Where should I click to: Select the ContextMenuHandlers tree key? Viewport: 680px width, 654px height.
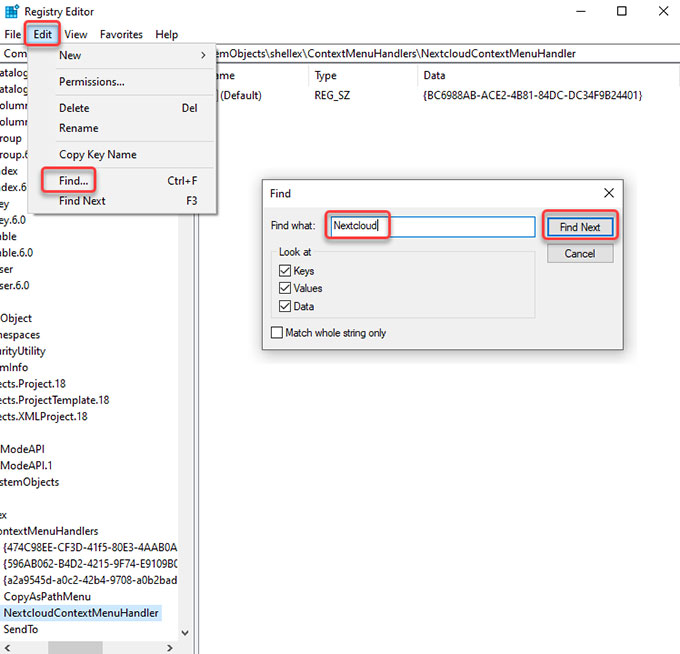pos(49,531)
